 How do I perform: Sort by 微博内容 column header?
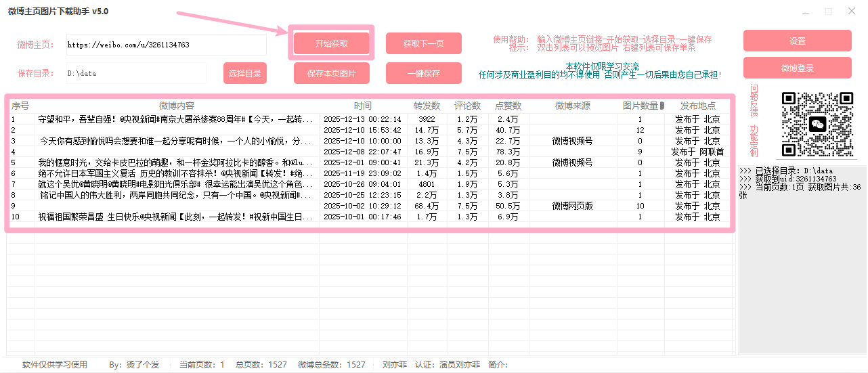(x=177, y=106)
